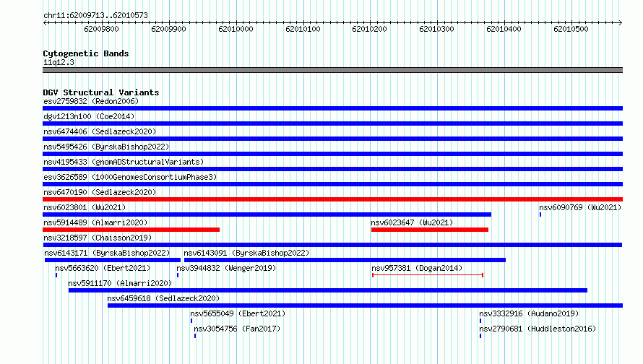The height and width of the screenshot is (364, 643).
Task: Click the small marker under nsv2790681
Action: click(x=480, y=336)
